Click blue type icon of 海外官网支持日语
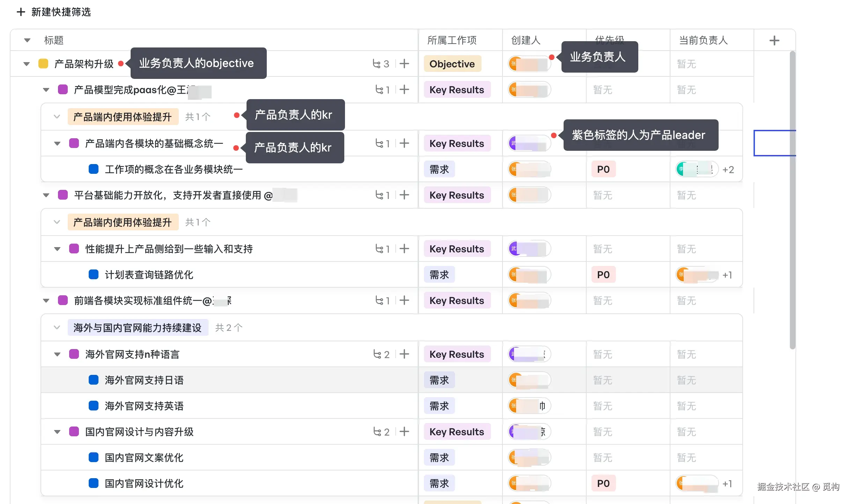Image resolution: width=852 pixels, height=504 pixels. point(94,380)
